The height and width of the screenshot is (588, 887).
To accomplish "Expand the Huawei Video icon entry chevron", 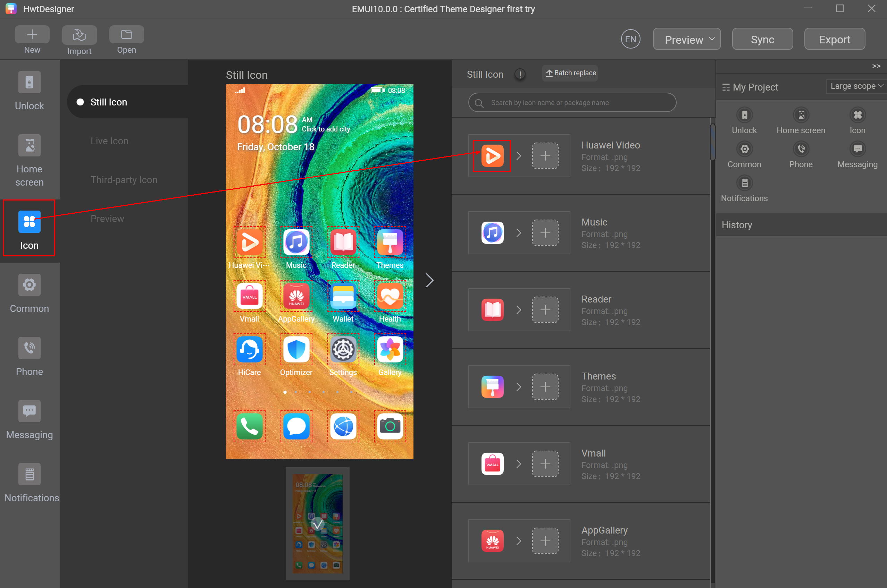I will [x=519, y=156].
